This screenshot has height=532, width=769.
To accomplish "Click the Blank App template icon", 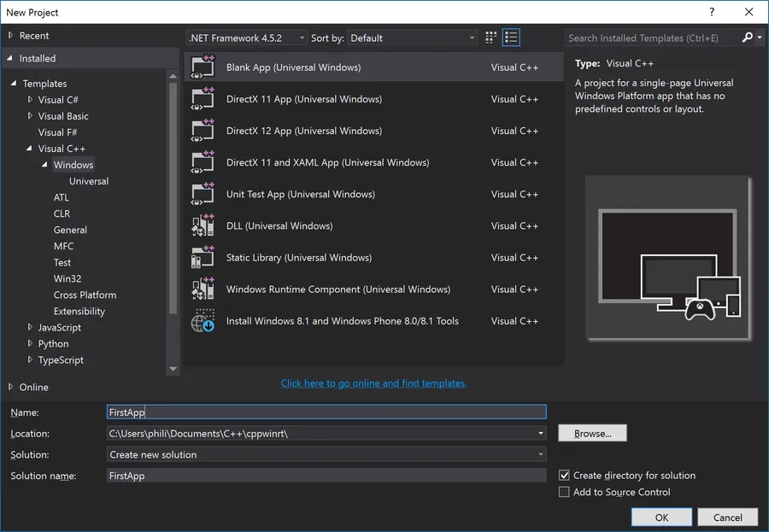I will click(203, 67).
